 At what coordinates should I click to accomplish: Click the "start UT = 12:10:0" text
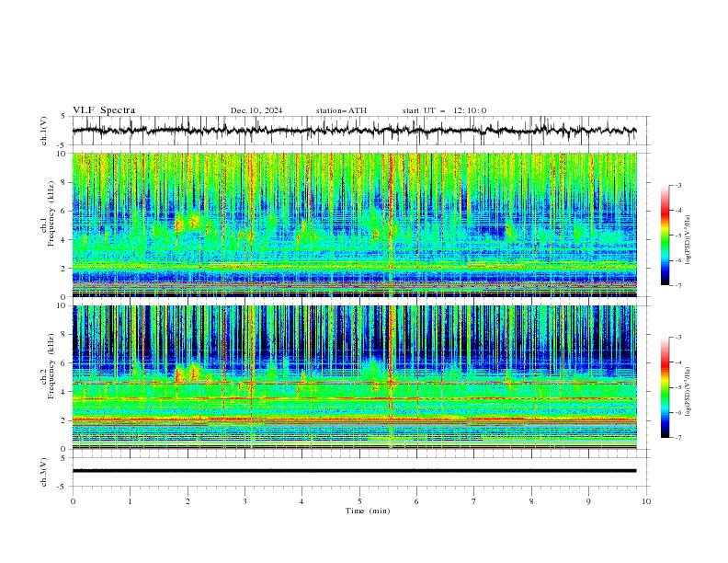(444, 110)
